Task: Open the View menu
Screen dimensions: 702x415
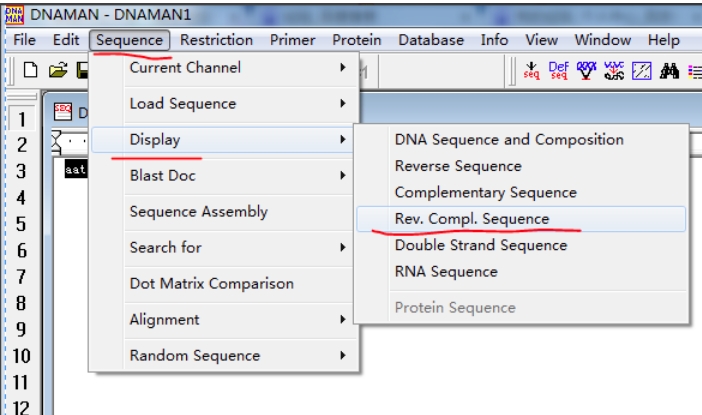Action: pos(541,40)
